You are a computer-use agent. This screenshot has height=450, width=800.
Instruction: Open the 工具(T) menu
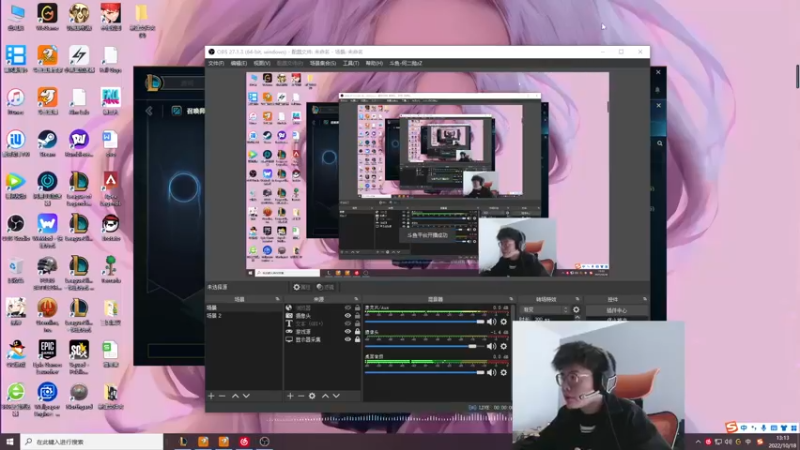pyautogui.click(x=351, y=63)
